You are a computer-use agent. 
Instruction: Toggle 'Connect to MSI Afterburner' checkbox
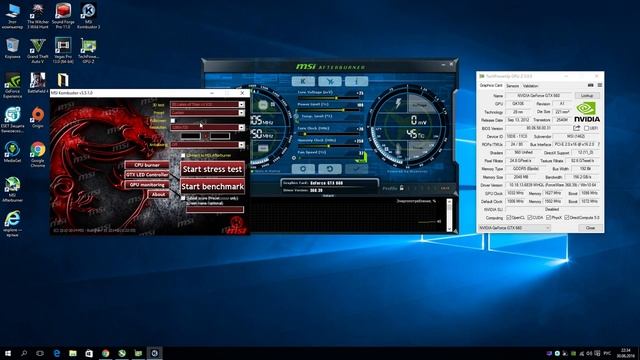(x=183, y=156)
